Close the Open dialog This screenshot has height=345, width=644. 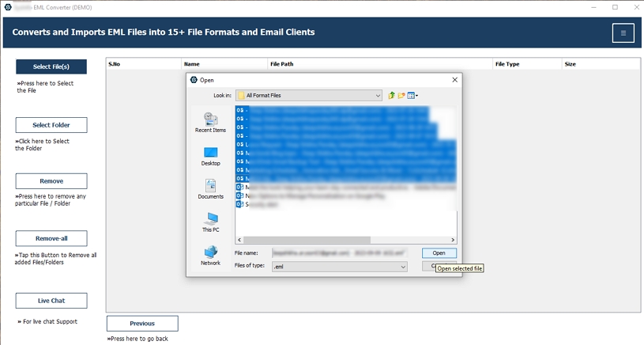(454, 80)
